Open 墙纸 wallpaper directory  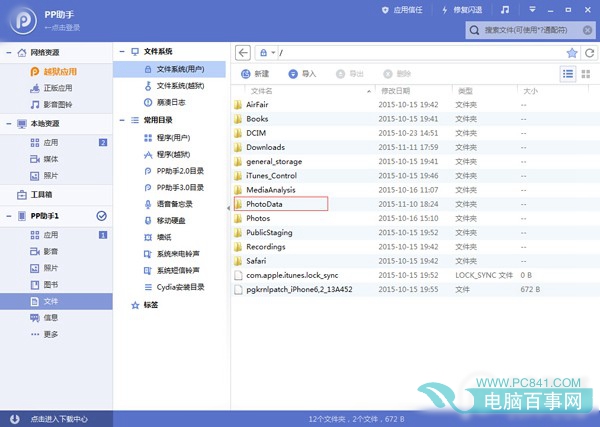(x=158, y=237)
